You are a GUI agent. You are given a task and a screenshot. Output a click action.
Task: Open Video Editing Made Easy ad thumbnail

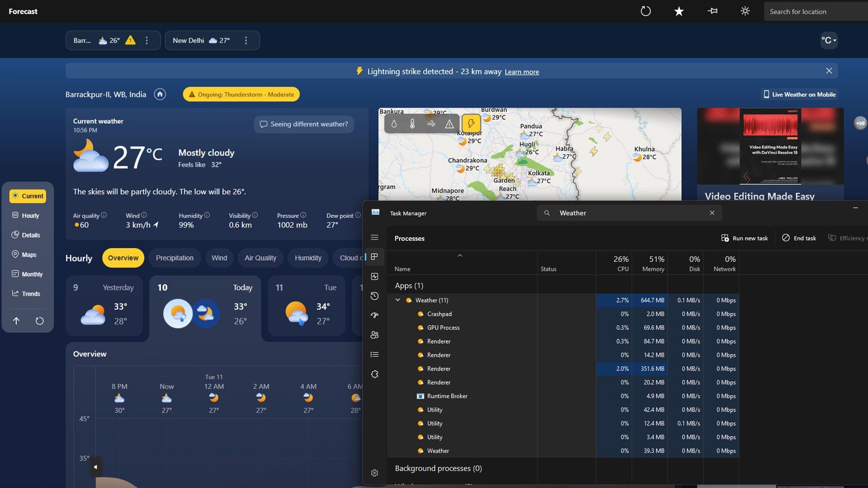[770, 146]
